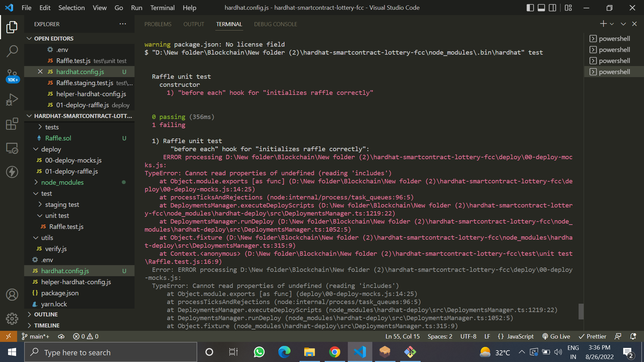Expand the Timeline section

pos(79,325)
